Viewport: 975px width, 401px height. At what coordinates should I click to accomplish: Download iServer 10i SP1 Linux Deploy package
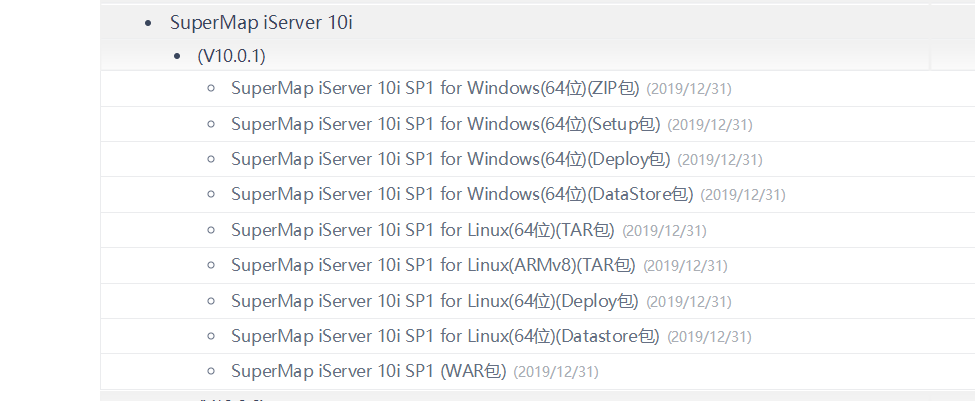point(435,302)
